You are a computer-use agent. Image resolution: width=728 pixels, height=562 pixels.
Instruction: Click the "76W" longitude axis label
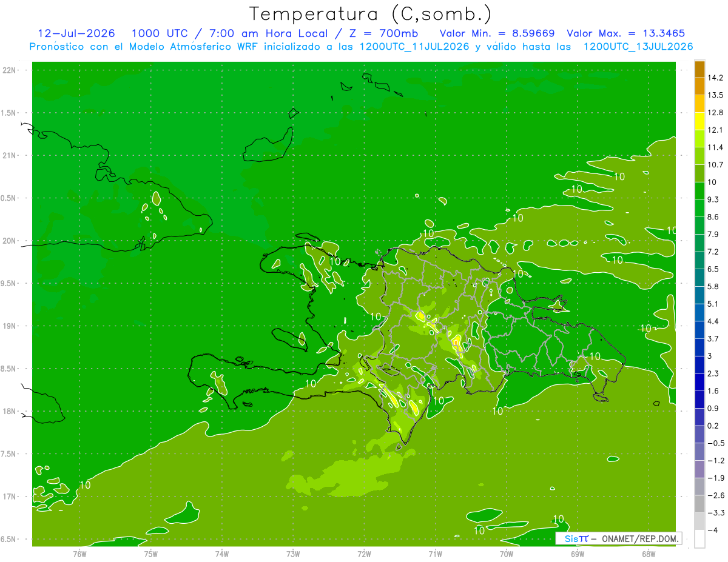(79, 554)
